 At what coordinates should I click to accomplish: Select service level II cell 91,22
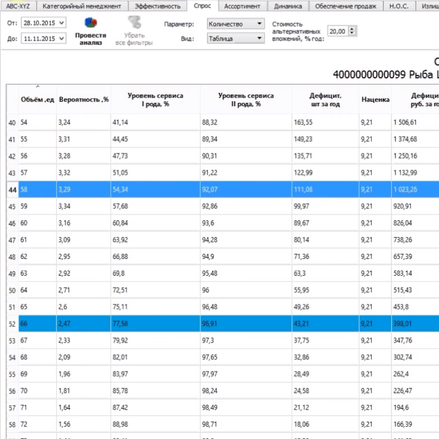click(246, 173)
